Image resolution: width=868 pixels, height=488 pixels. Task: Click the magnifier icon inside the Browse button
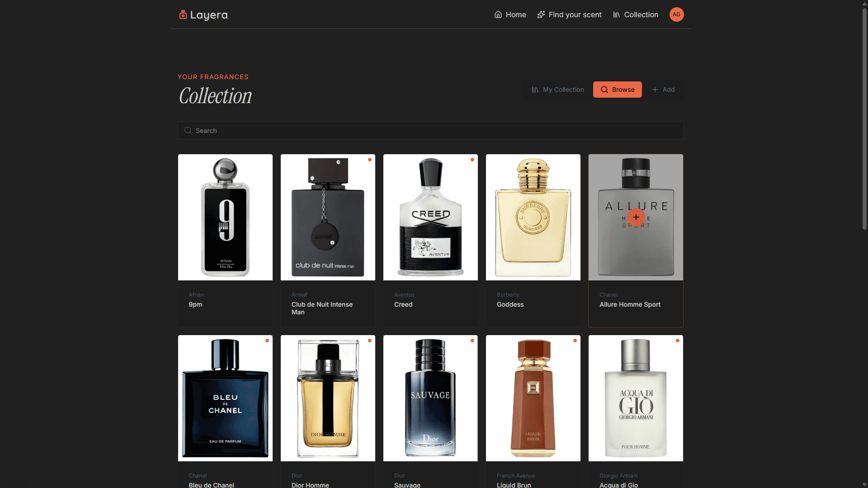(x=604, y=90)
